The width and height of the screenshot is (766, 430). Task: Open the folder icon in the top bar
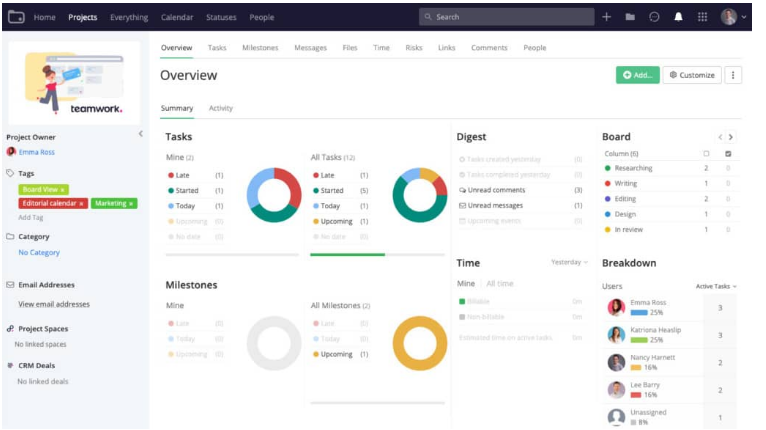point(630,17)
